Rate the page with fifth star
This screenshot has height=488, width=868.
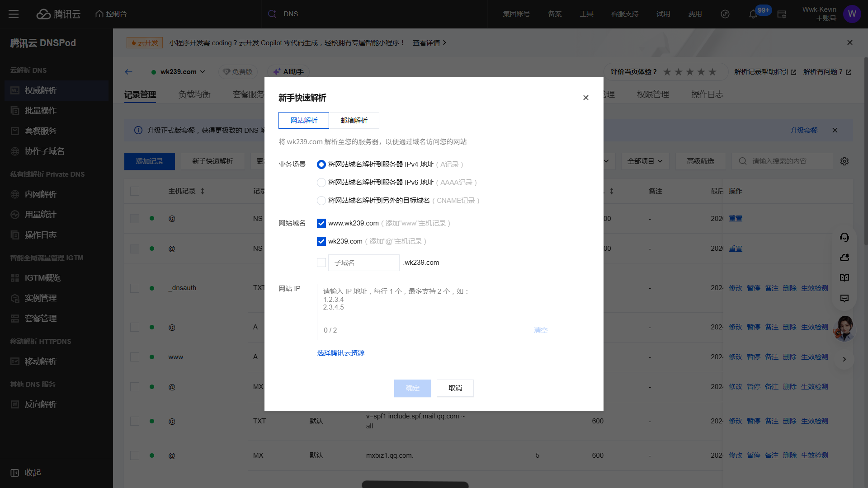pyautogui.click(x=712, y=72)
